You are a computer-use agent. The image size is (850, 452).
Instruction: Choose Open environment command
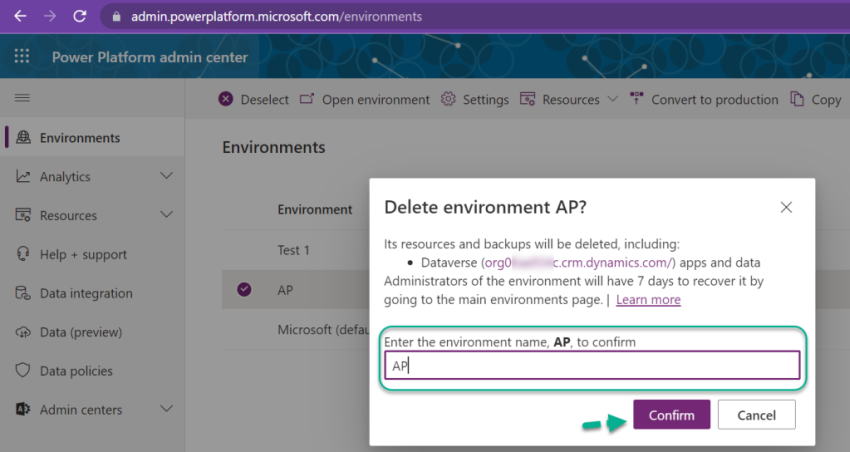[376, 100]
